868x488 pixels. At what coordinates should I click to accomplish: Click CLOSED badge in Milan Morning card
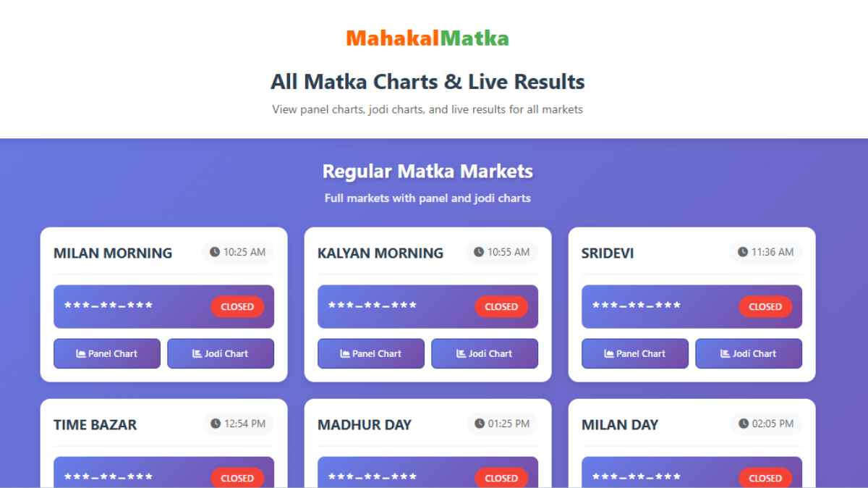237,306
